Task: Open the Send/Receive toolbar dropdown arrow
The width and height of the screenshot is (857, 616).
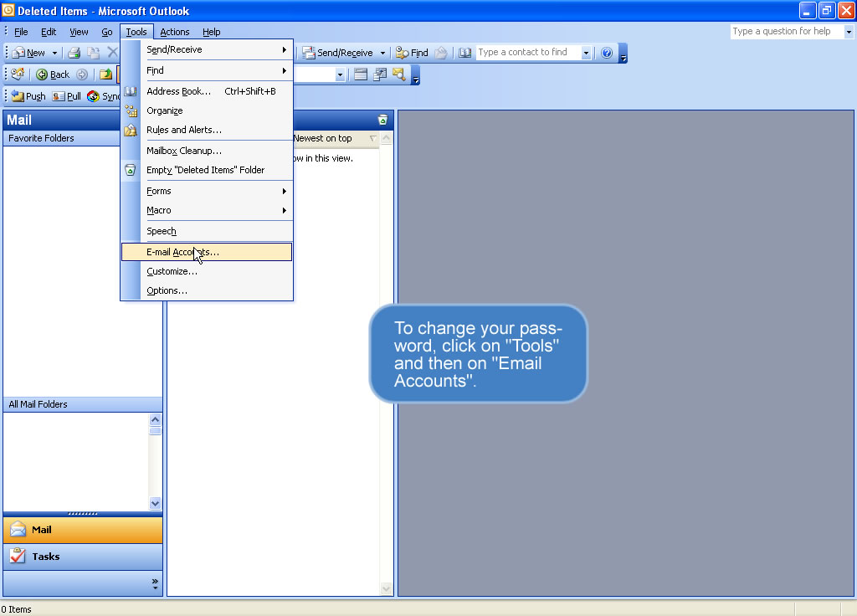Action: tap(382, 53)
